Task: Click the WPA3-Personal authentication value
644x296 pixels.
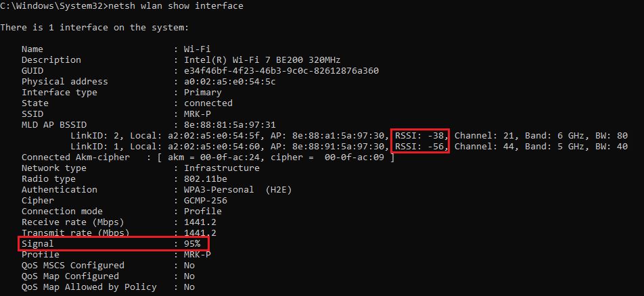Action: pos(233,190)
